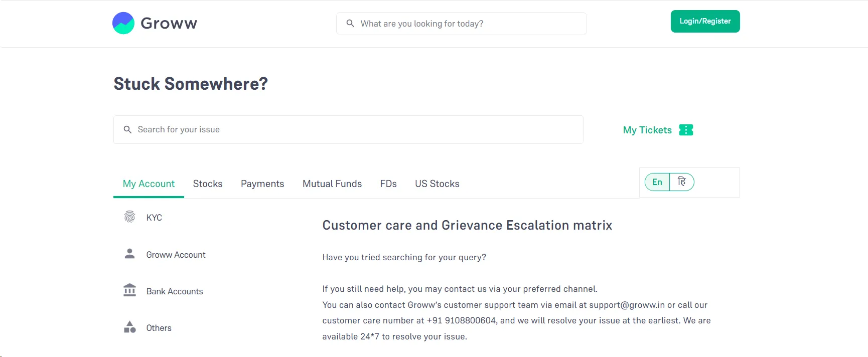Click the 'Customer care and Grievance Escalation matrix' heading
The image size is (868, 357).
467,225
